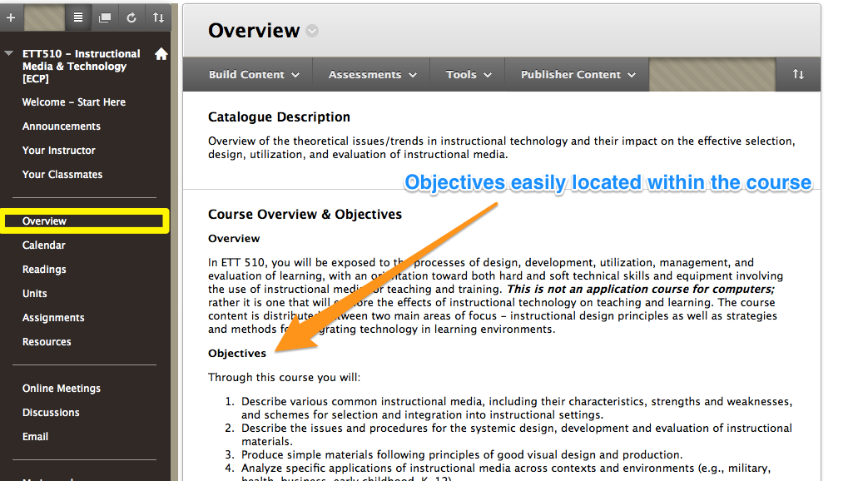The height and width of the screenshot is (481, 868).
Task: Open Online Meetings
Action: point(62,389)
